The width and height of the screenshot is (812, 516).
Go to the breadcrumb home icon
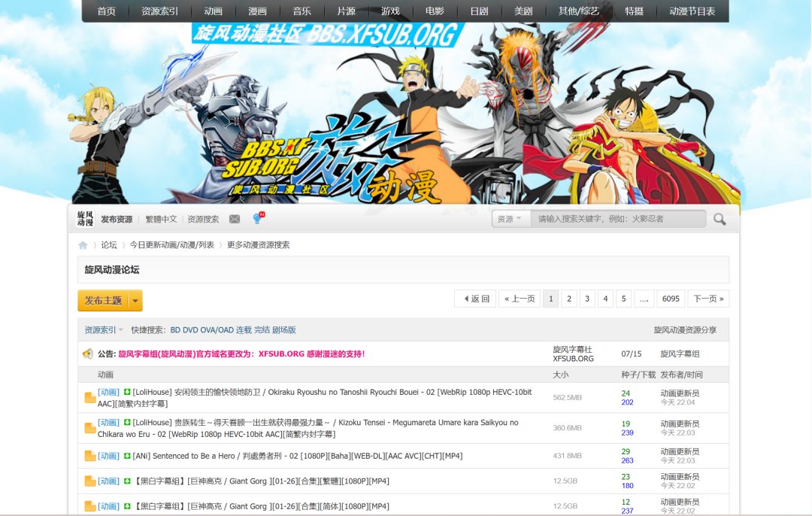pyautogui.click(x=83, y=245)
